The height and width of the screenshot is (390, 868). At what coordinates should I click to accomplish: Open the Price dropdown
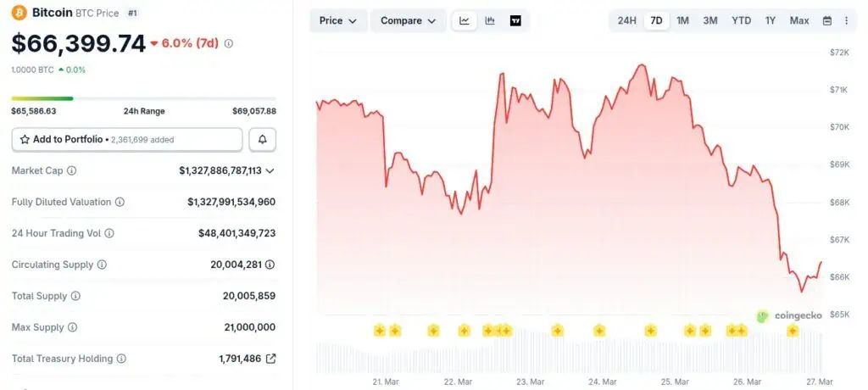[x=339, y=20]
